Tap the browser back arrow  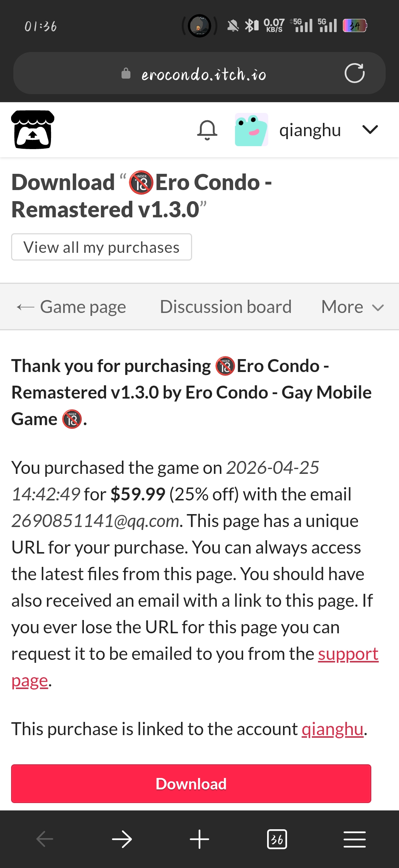(45, 839)
